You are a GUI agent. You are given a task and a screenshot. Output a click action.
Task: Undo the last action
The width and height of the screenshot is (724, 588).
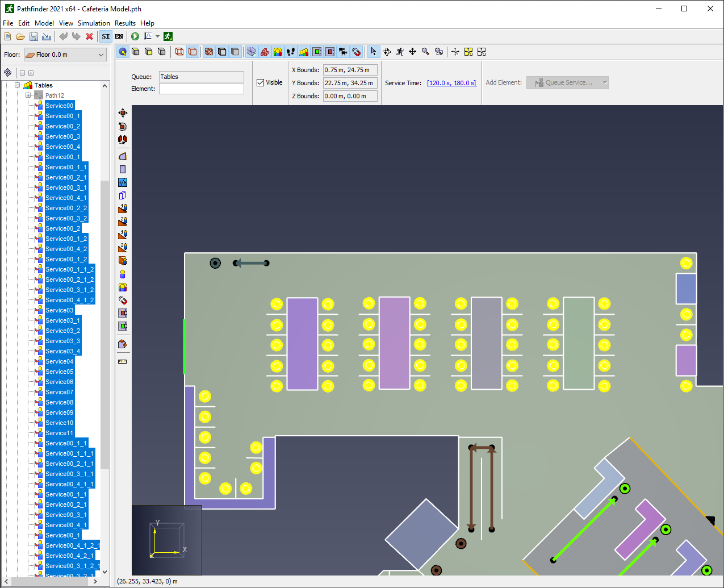pyautogui.click(x=63, y=36)
